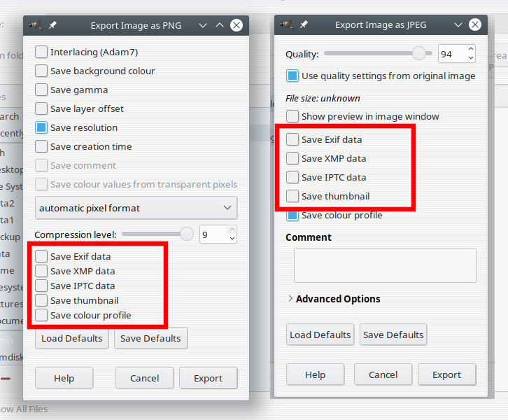Viewport: 508px width, 420px height.
Task: Enable Interlacing (Adam7) checkbox
Action: point(42,52)
